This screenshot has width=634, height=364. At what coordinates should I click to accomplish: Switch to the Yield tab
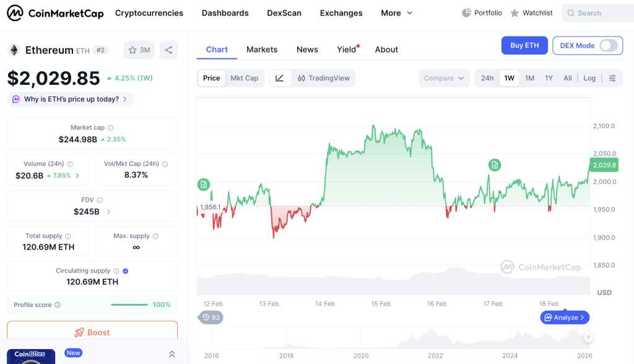pyautogui.click(x=347, y=50)
